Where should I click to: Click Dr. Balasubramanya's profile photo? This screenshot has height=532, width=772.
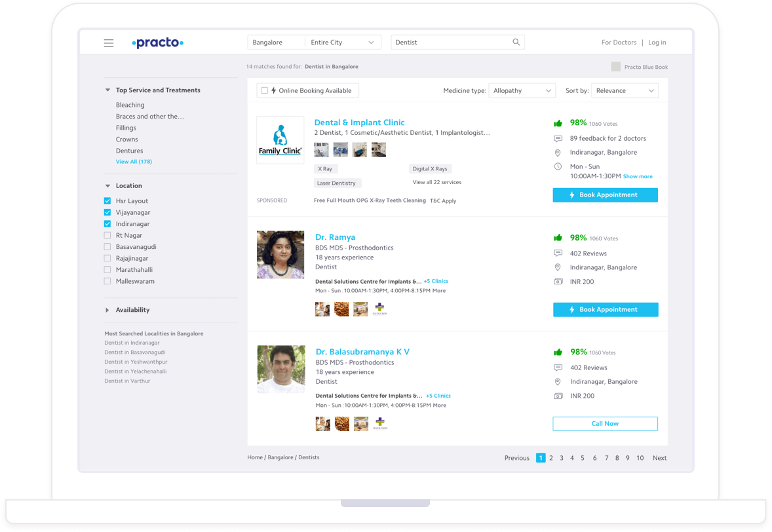click(281, 369)
